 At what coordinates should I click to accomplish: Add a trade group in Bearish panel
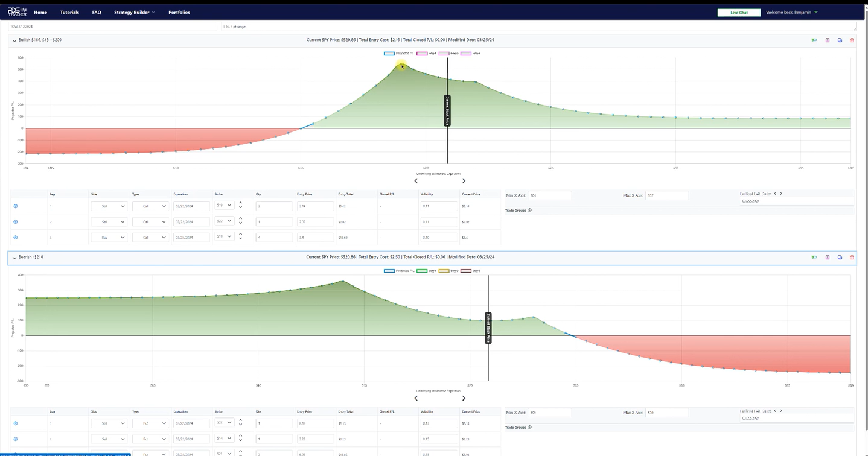[x=530, y=428]
